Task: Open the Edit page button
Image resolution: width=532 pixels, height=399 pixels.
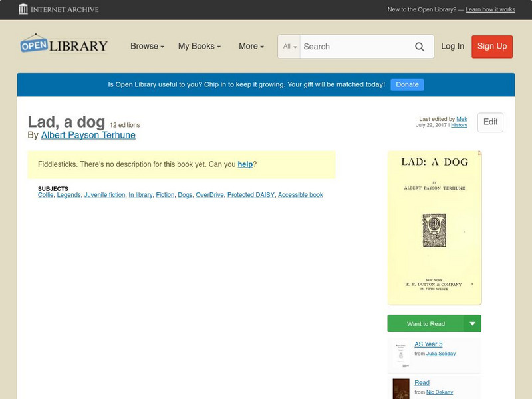Action: (x=489, y=122)
